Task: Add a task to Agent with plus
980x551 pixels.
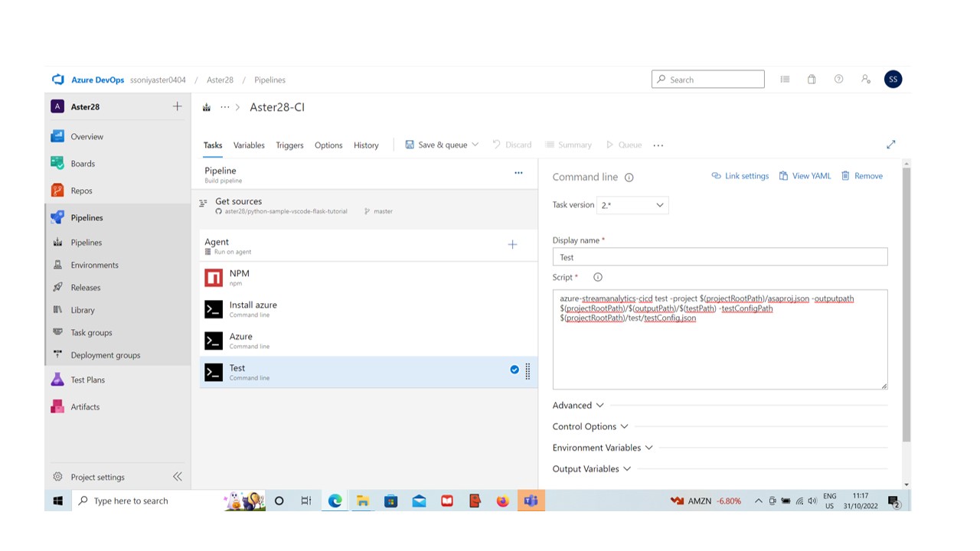Action: pos(512,245)
